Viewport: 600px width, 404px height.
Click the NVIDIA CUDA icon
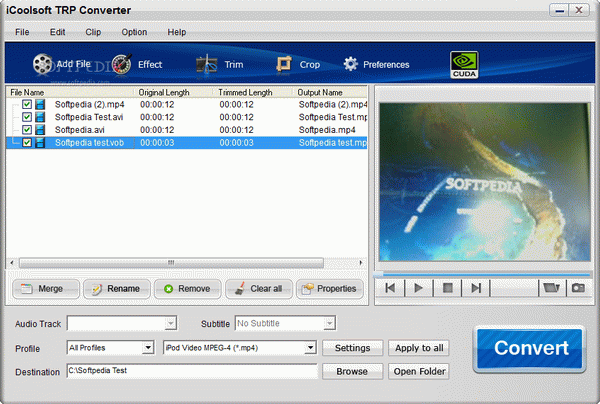[x=464, y=64]
